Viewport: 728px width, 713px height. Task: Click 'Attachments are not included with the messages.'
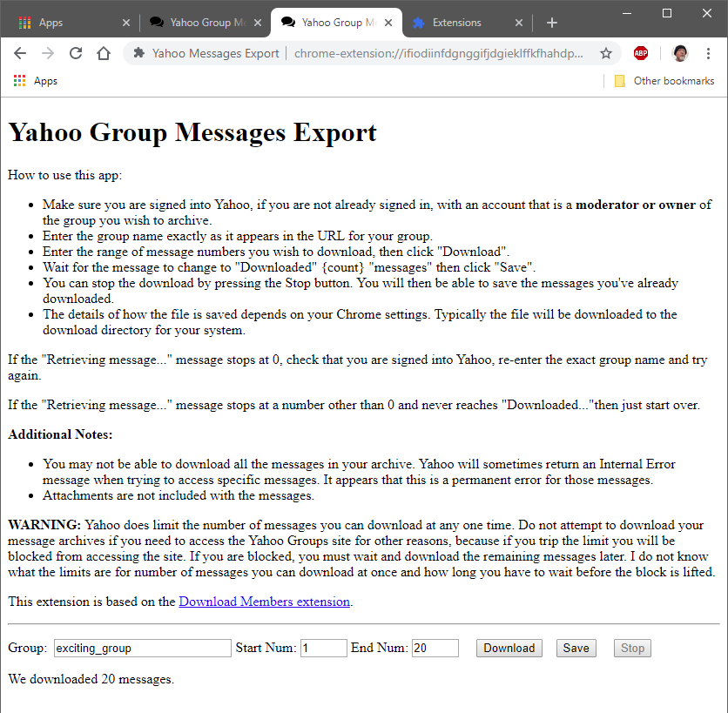point(179,495)
